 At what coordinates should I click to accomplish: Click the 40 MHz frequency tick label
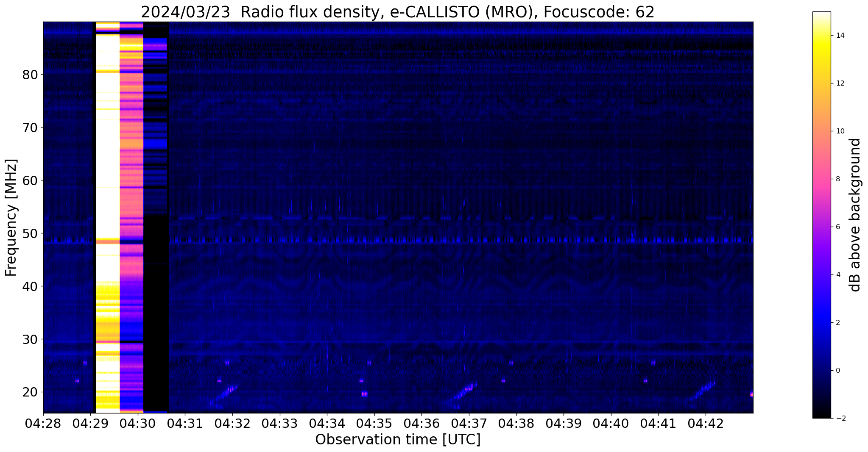[x=30, y=286]
